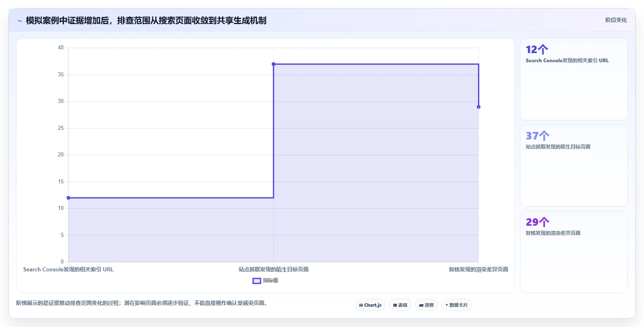
Task: Click the y-axis tick label 5
Action: (x=62, y=235)
